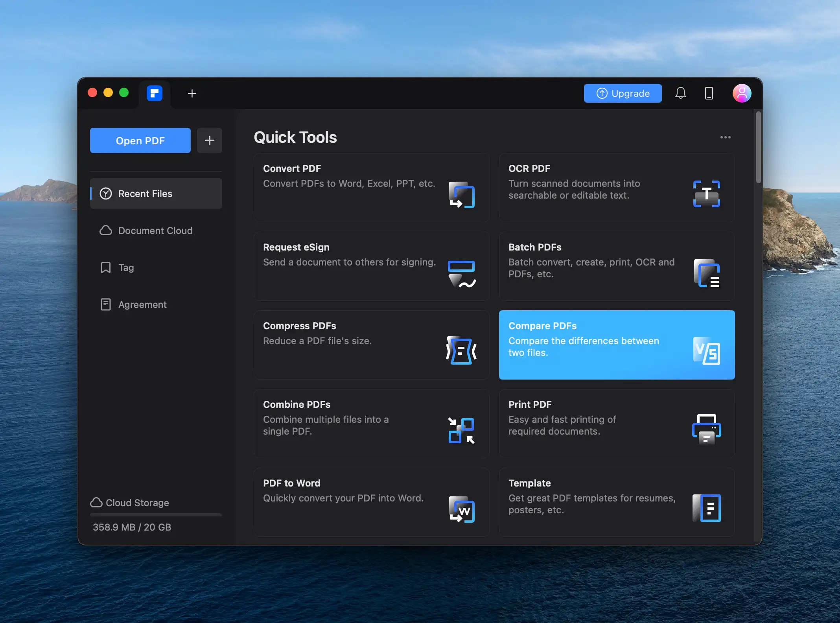Image resolution: width=840 pixels, height=623 pixels.
Task: Click the Agreement document icon
Action: [106, 304]
